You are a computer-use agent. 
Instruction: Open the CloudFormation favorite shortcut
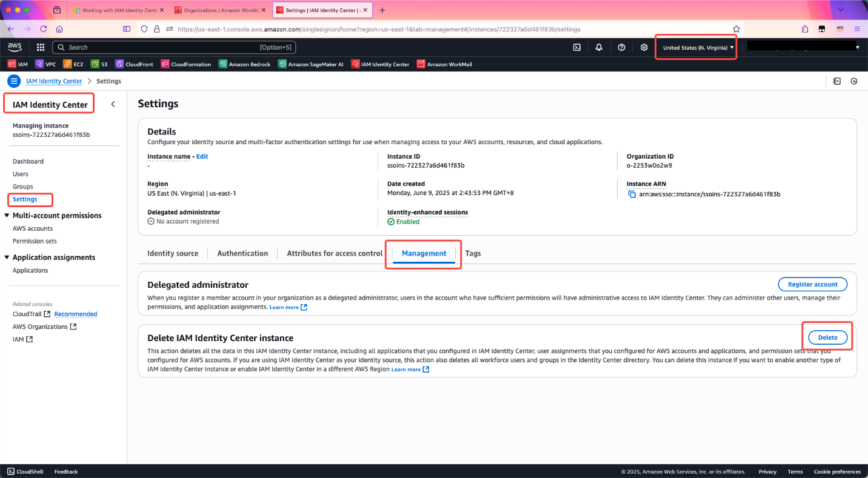pyautogui.click(x=186, y=64)
